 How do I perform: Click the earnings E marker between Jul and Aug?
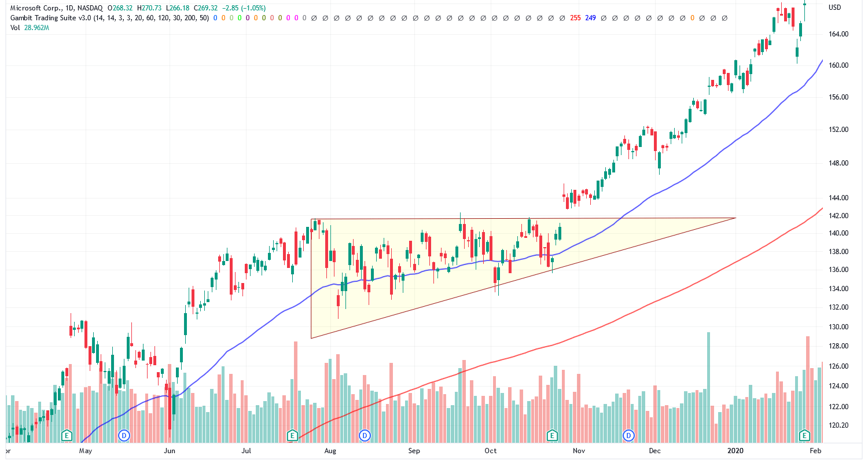pyautogui.click(x=292, y=435)
